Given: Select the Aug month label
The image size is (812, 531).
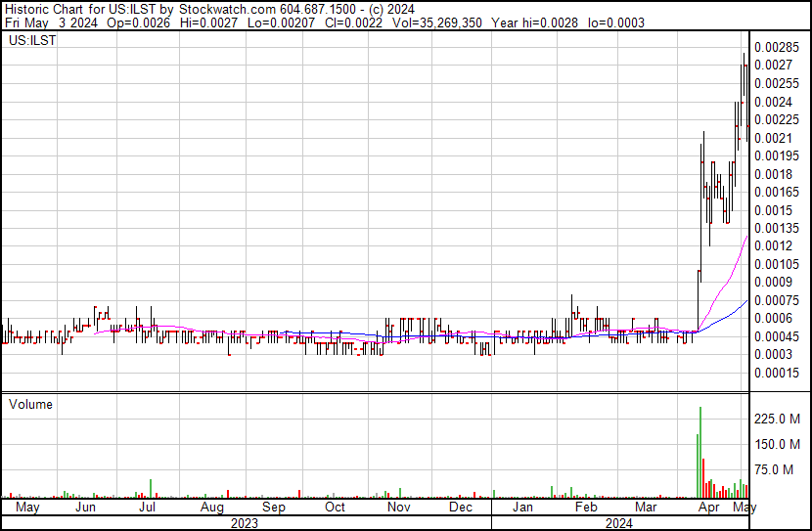Looking at the screenshot, I should point(211,508).
